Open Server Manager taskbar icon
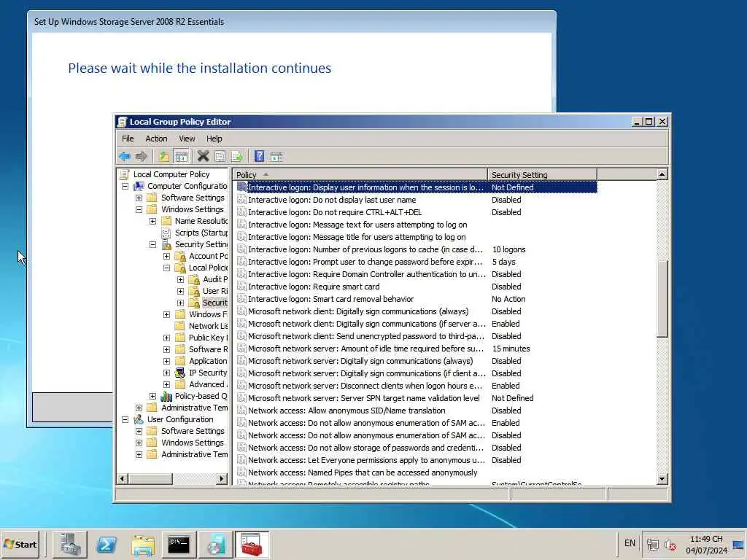Viewport: 747px width, 560px height. (x=69, y=545)
